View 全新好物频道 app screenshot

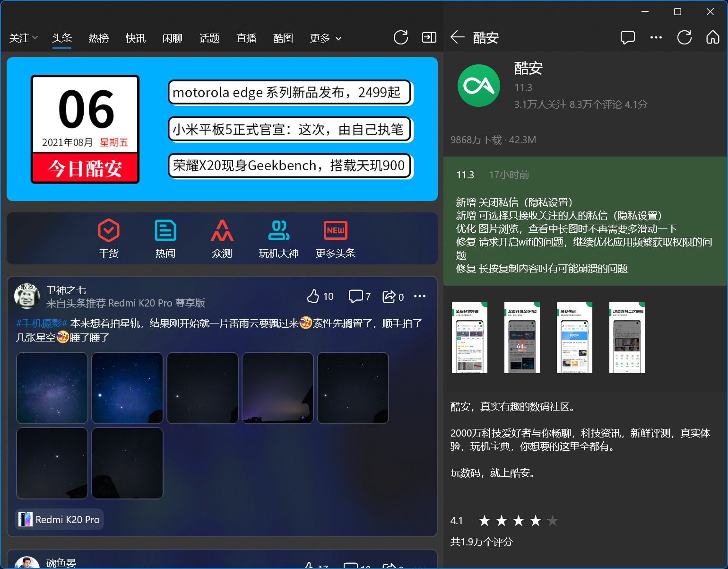(469, 338)
